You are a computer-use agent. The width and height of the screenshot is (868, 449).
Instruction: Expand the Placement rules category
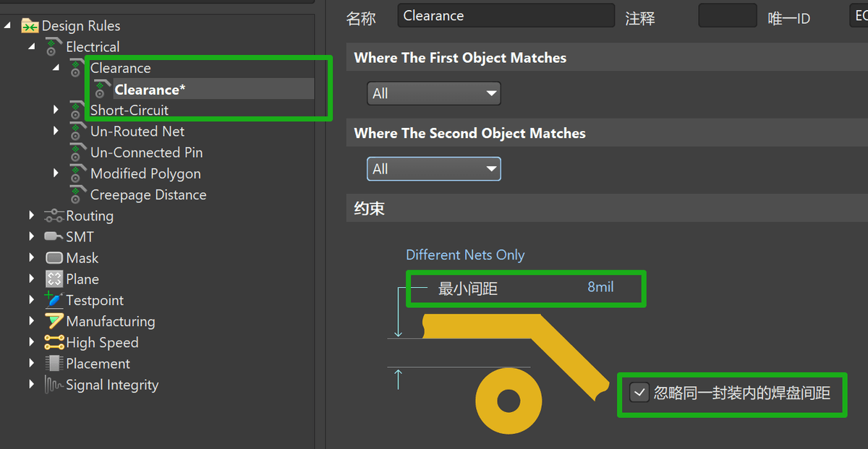[32, 363]
